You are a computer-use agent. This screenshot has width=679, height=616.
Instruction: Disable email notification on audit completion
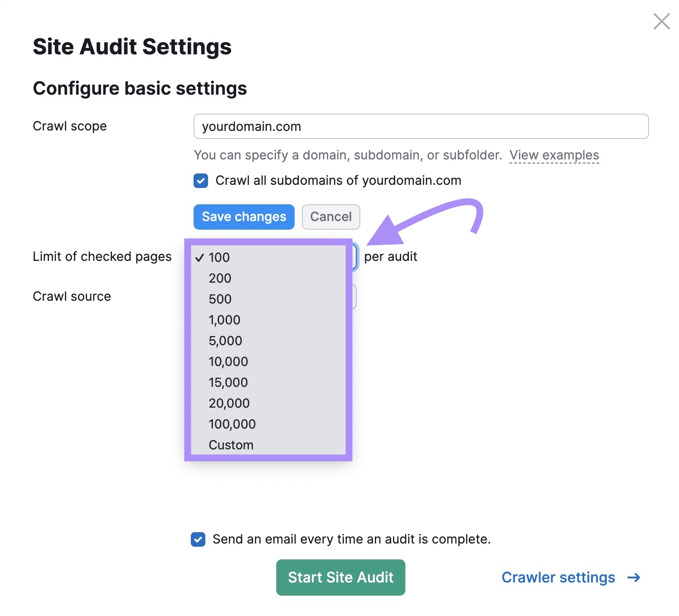(198, 539)
